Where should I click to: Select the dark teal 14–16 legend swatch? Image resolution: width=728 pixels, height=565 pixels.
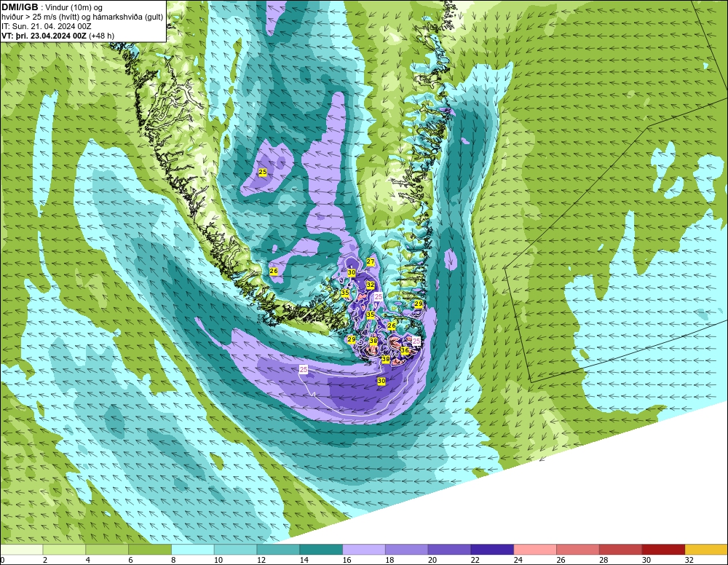[321, 550]
